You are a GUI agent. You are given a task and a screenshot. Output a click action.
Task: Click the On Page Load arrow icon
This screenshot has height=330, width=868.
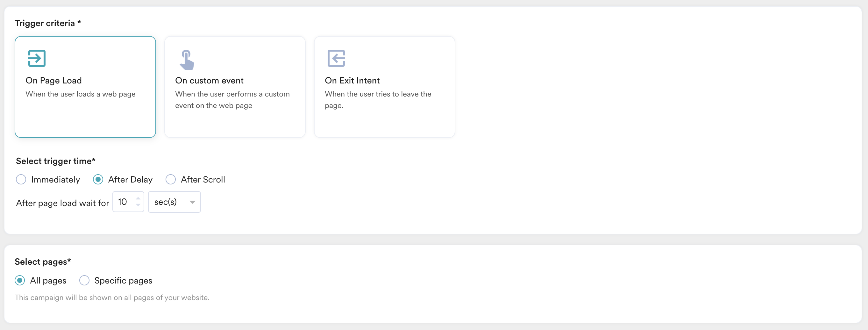pyautogui.click(x=37, y=58)
